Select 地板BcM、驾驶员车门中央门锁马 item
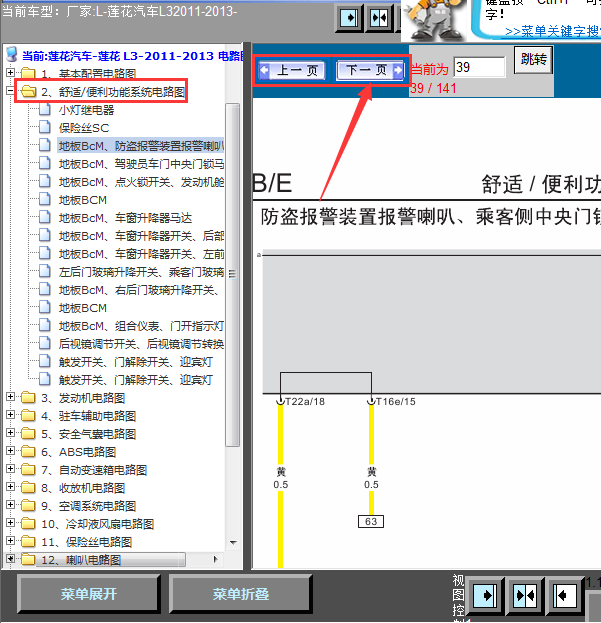This screenshot has width=601, height=623. tap(141, 164)
